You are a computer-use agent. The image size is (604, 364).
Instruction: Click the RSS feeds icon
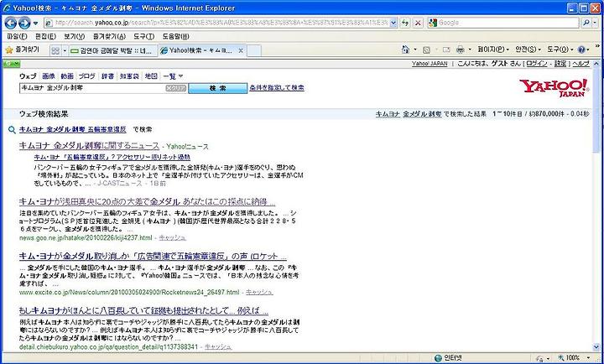click(x=426, y=49)
